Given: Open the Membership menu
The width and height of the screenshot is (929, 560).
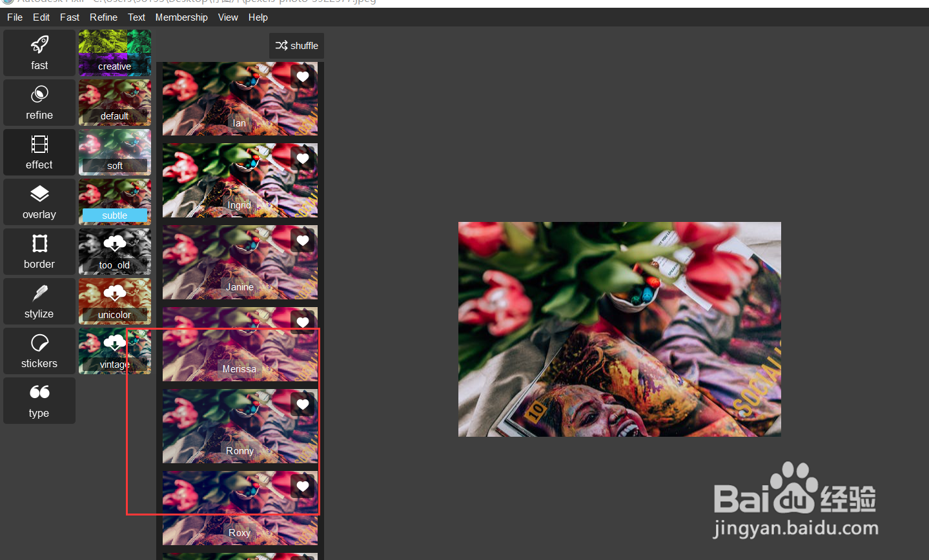Looking at the screenshot, I should coord(181,17).
